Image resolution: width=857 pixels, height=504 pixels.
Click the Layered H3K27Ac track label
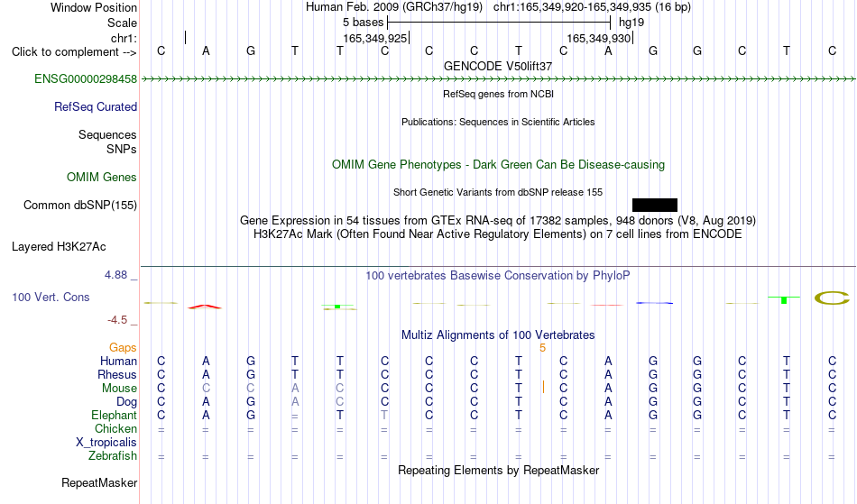(59, 246)
